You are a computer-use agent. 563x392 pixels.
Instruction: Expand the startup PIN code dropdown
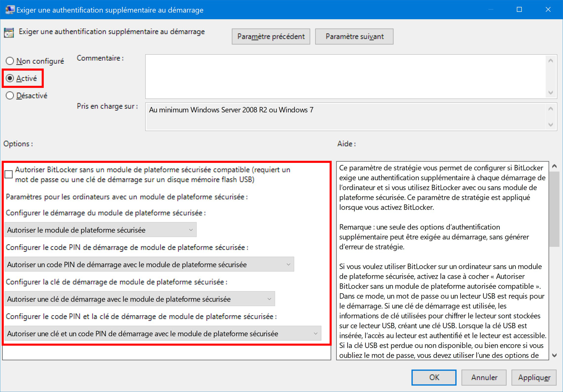[x=149, y=264]
